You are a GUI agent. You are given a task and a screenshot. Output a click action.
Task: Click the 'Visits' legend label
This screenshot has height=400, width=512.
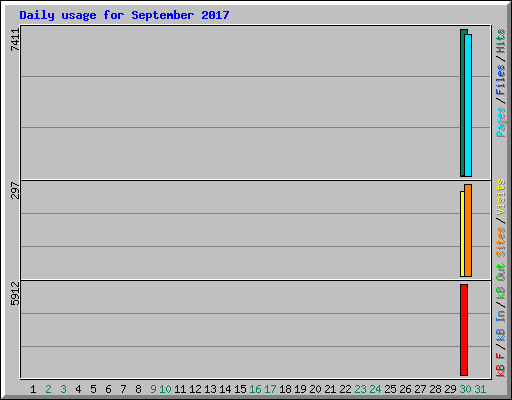click(500, 197)
